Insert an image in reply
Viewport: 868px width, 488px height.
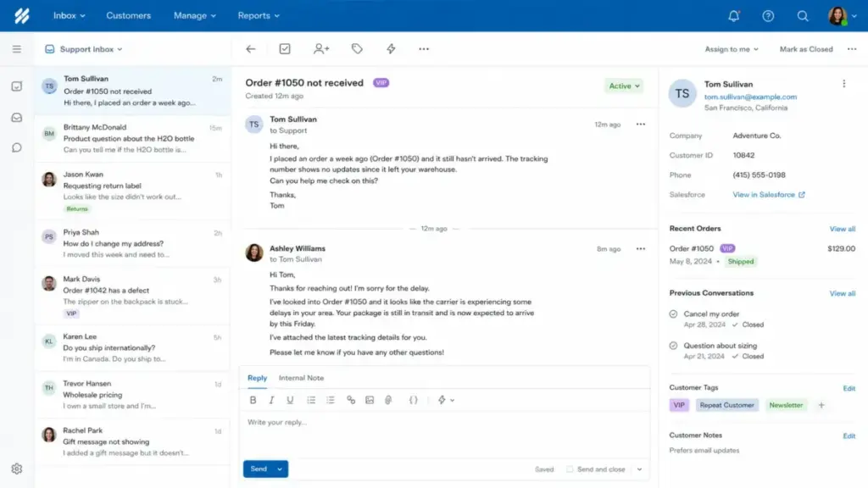point(370,400)
